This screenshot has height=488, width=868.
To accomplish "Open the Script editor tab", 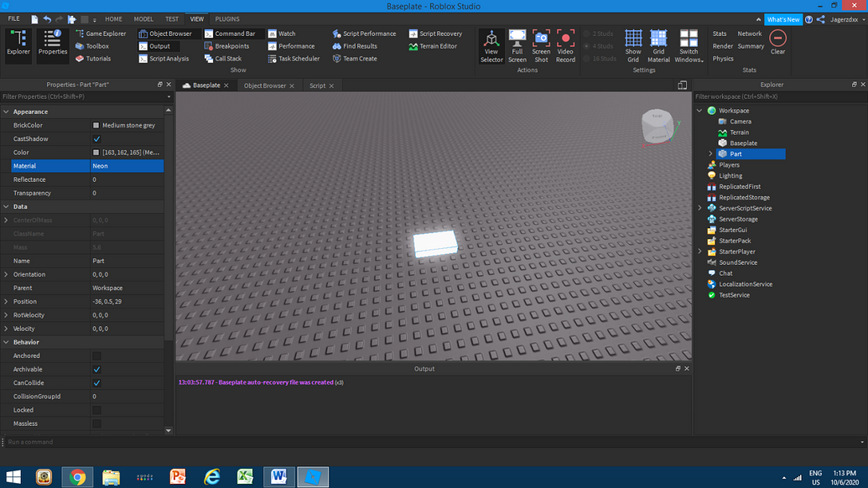I will click(x=317, y=85).
